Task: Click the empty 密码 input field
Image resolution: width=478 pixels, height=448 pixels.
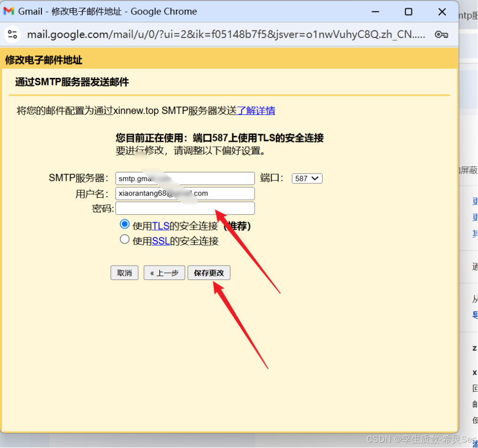Action: 185,208
